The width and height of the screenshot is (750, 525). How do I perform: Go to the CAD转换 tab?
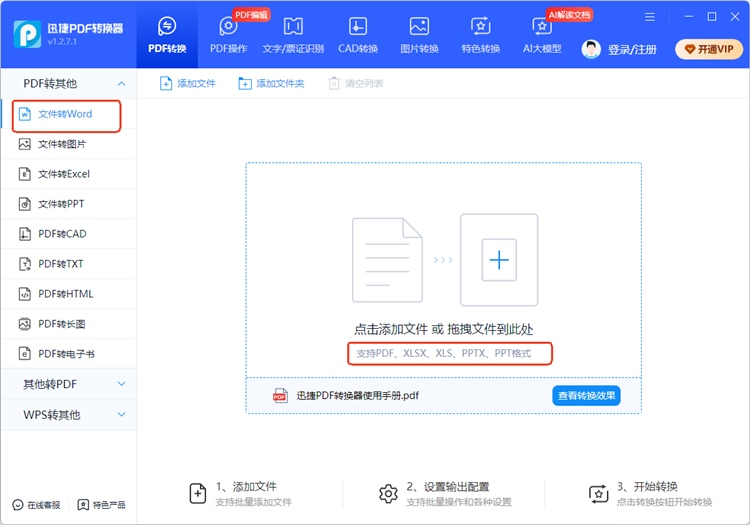pyautogui.click(x=358, y=34)
